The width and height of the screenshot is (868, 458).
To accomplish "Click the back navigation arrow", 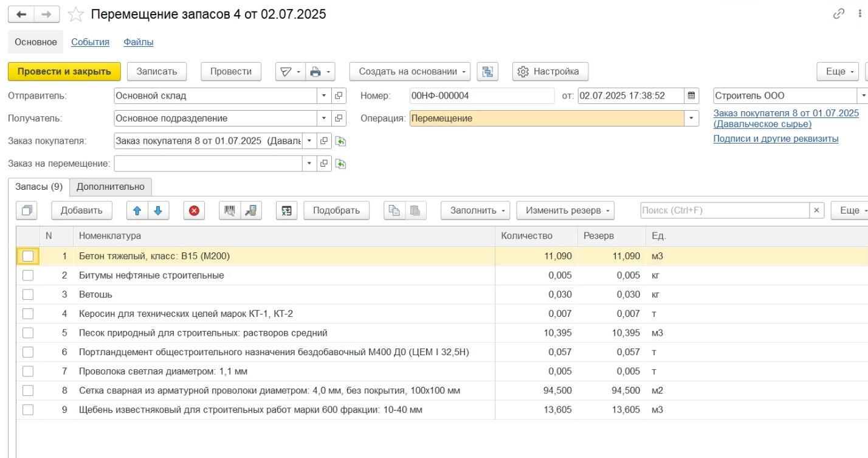I will click(21, 14).
